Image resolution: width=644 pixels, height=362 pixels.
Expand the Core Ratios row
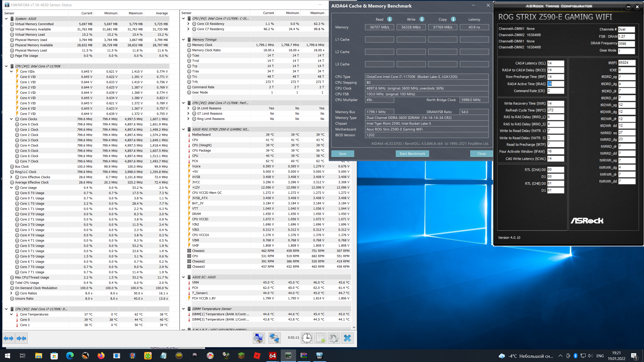(x=11, y=293)
